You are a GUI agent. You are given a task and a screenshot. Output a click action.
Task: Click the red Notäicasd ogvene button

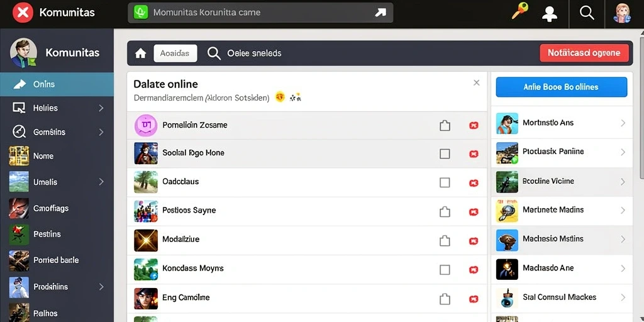pos(584,53)
